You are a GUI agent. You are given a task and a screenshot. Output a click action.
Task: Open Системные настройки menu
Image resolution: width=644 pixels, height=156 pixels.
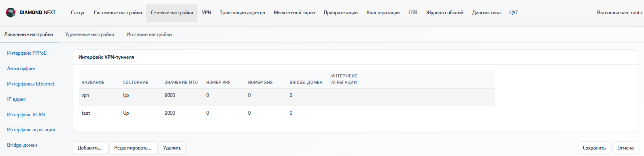tap(118, 13)
